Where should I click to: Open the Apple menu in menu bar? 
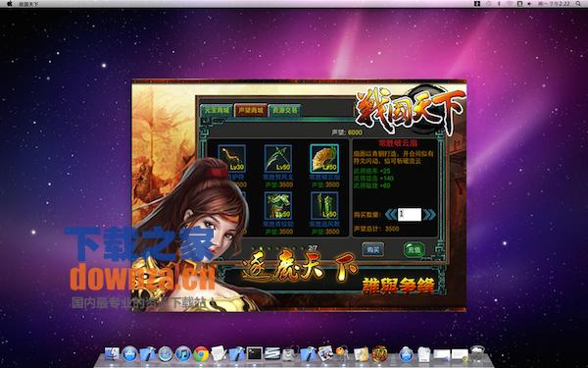[10, 4]
